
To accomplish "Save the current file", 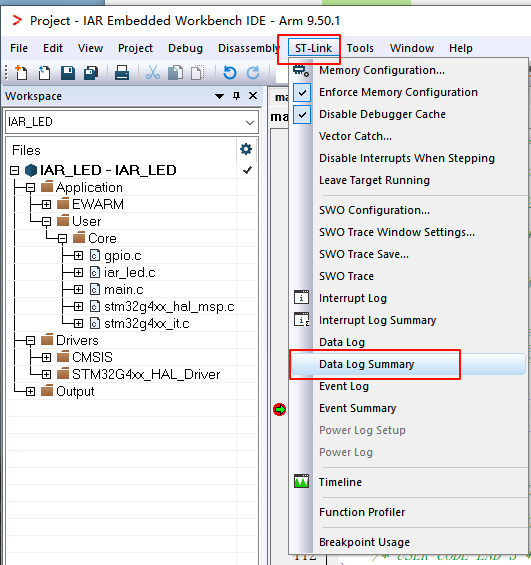I will click(68, 73).
